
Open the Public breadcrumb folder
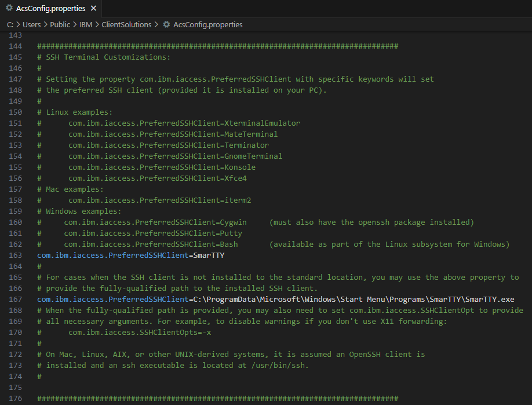60,24
